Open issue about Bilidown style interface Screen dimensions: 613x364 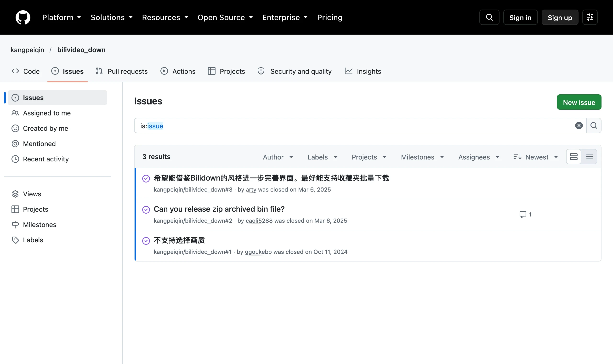coord(271,178)
